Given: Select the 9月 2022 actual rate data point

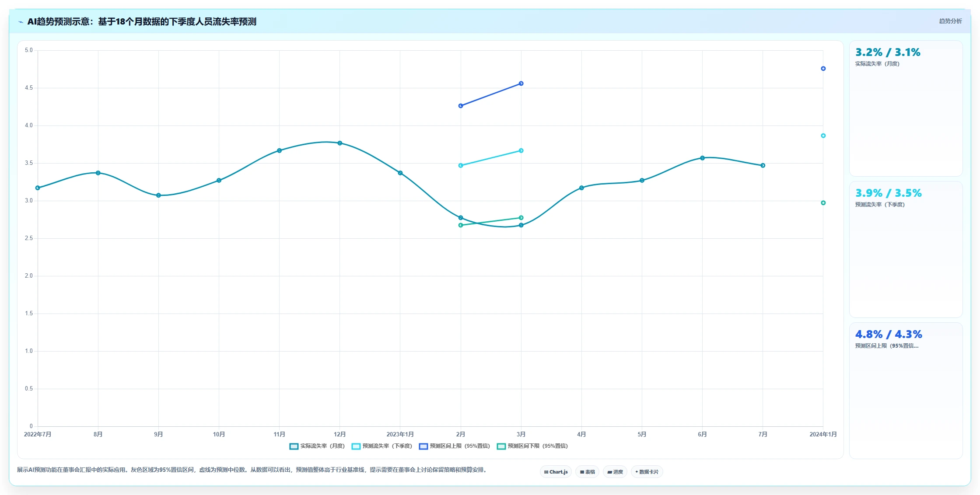Looking at the screenshot, I should click(x=158, y=195).
